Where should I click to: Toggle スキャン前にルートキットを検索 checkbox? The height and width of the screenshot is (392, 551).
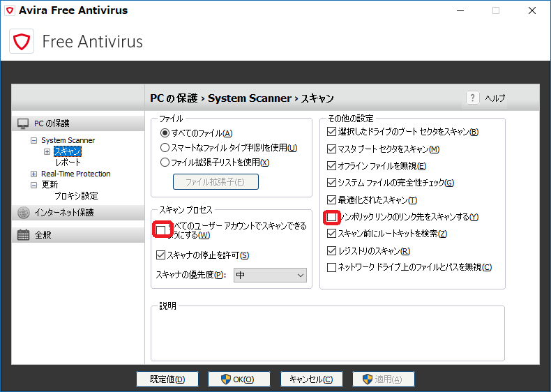[331, 234]
